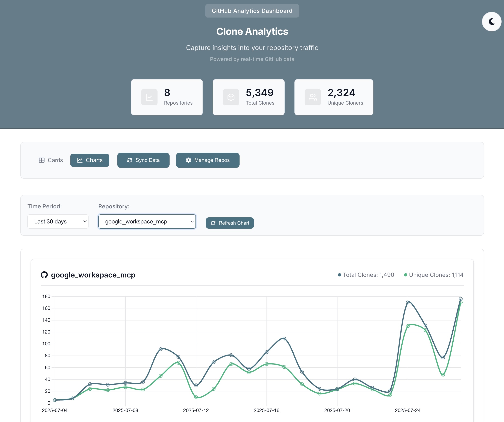Click the Repository label
This screenshot has height=422, width=504.
click(114, 207)
